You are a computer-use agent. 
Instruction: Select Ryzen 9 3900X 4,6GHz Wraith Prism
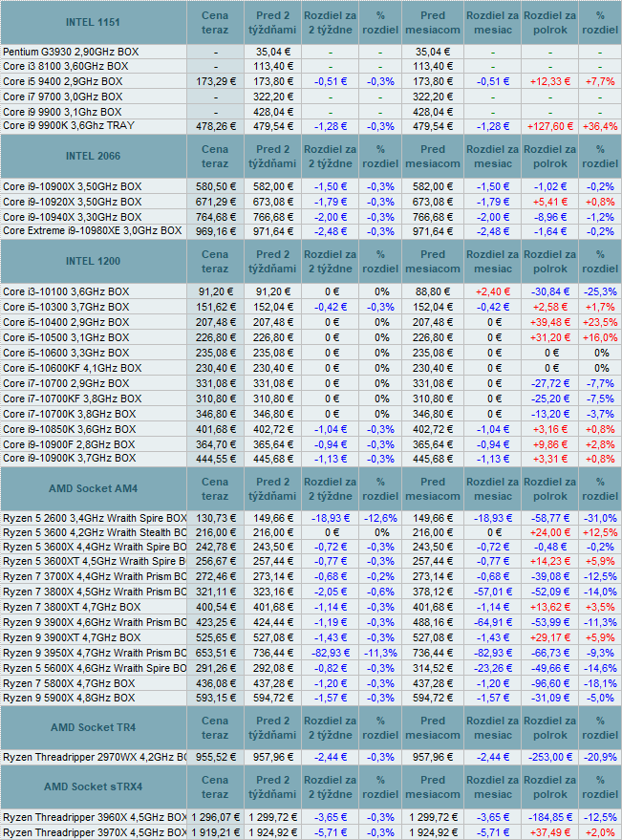click(x=95, y=622)
